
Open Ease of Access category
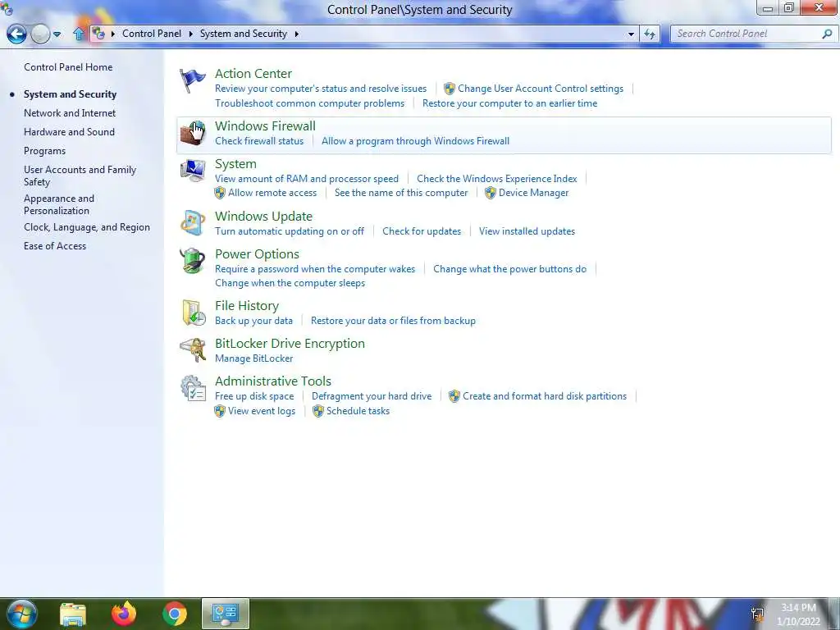[x=55, y=246]
